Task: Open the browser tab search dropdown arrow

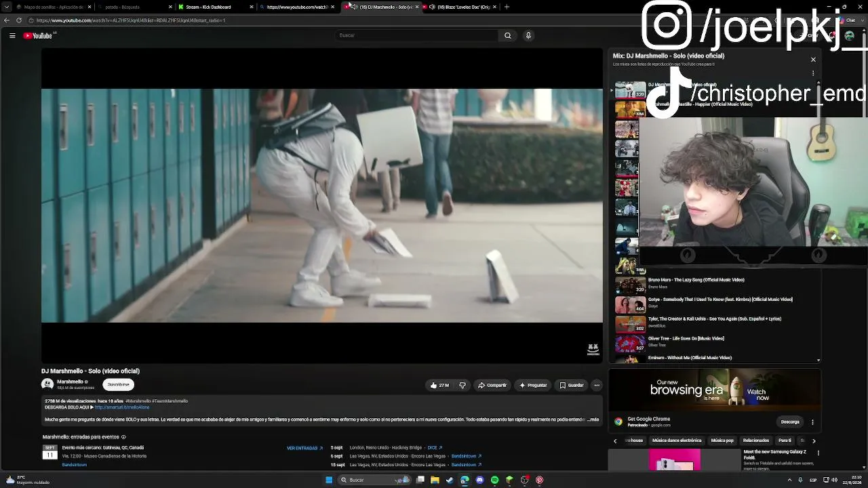Action: point(7,7)
